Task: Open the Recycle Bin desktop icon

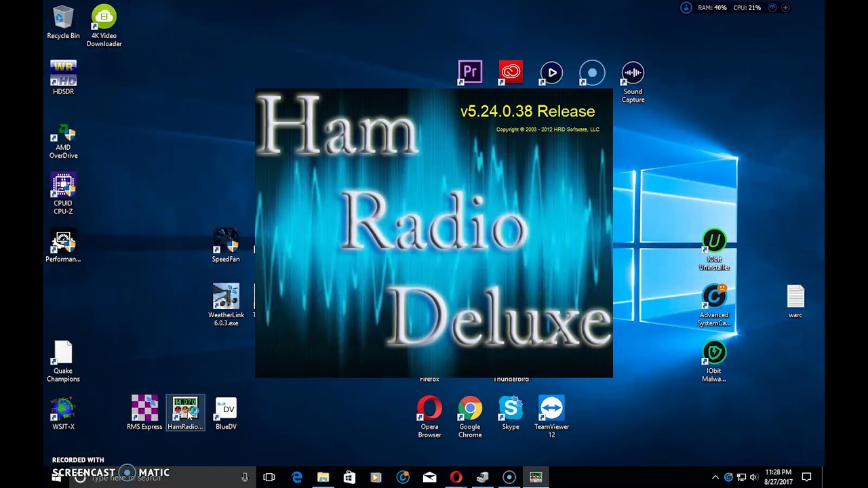Action: click(63, 22)
